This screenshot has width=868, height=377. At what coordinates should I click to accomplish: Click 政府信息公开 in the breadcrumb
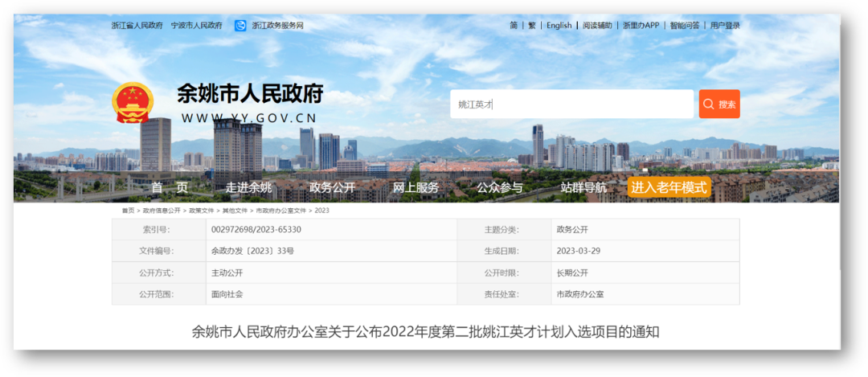point(162,211)
